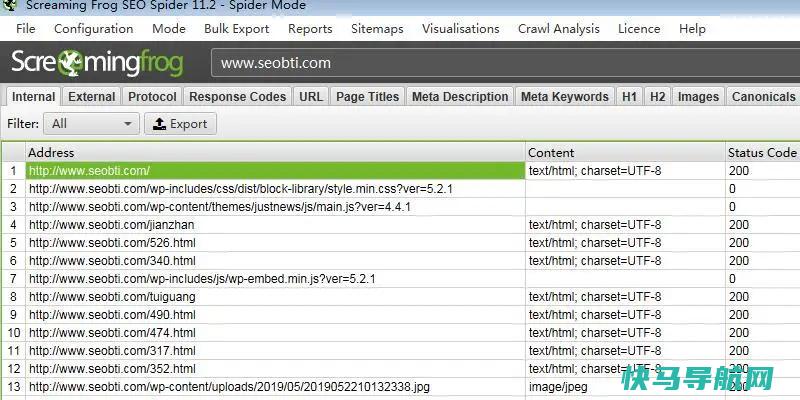Open the Help menu
The image size is (800, 400).
[692, 29]
